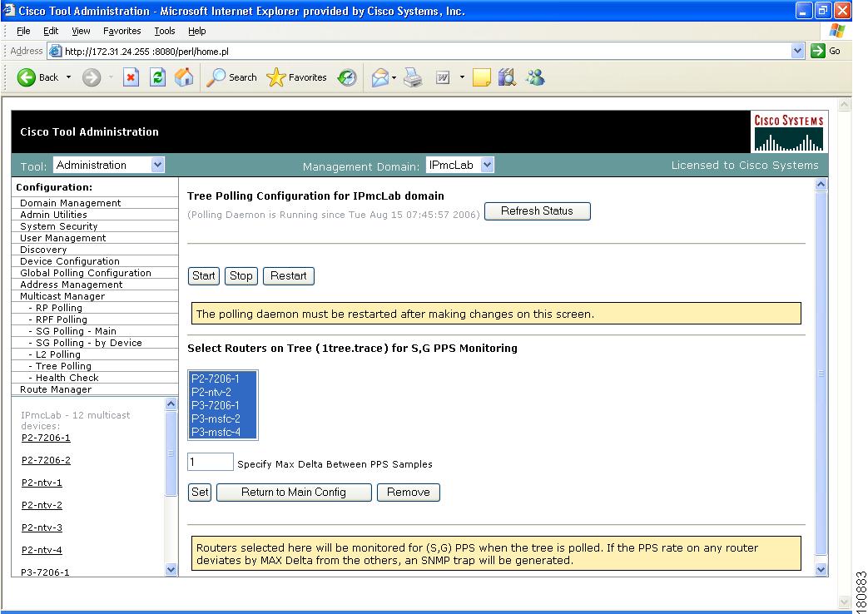Click the Remove button
This screenshot has height=614, width=868.
click(409, 493)
